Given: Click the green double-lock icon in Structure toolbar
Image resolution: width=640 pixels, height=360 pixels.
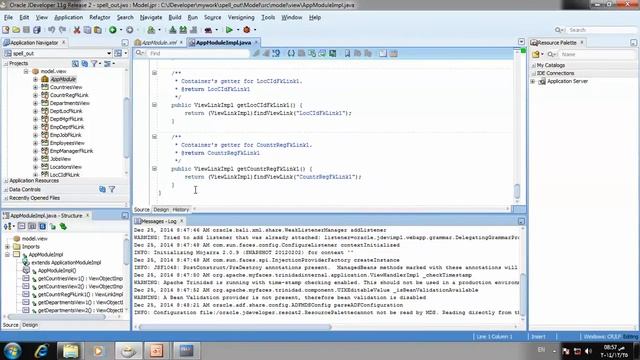Looking at the screenshot, I should coord(63,227).
